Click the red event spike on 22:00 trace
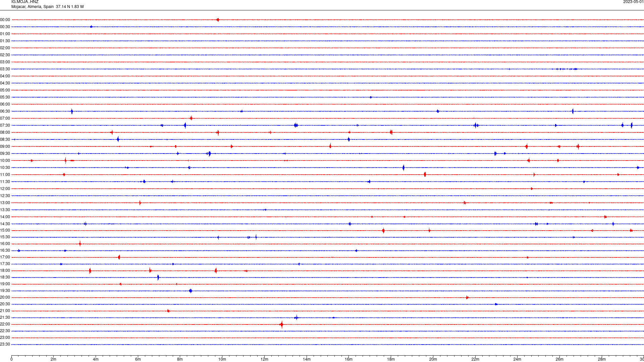The image size is (644, 362). pyautogui.click(x=281, y=324)
